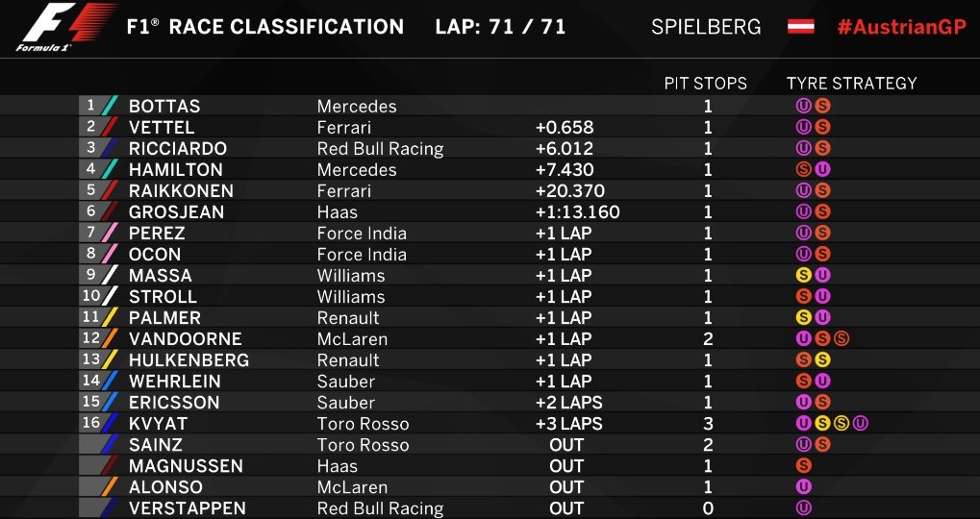Click the LAP: 71 / 71 counter
The image size is (980, 519).
[x=500, y=27]
